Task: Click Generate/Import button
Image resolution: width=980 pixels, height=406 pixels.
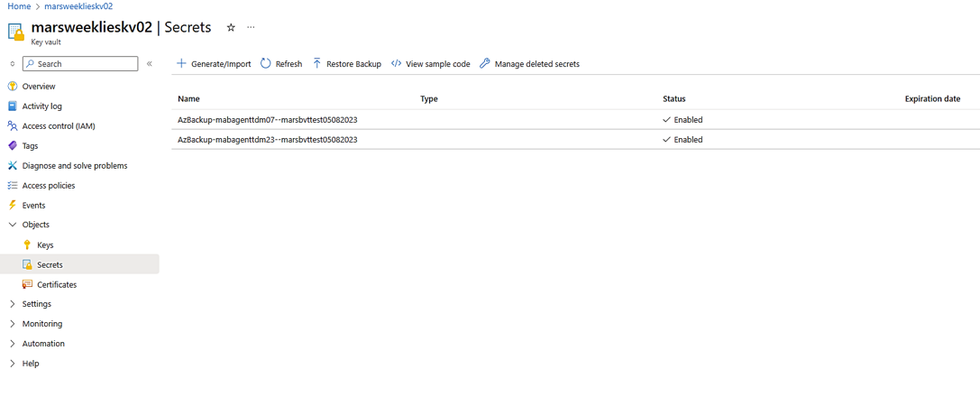Action: [x=214, y=64]
